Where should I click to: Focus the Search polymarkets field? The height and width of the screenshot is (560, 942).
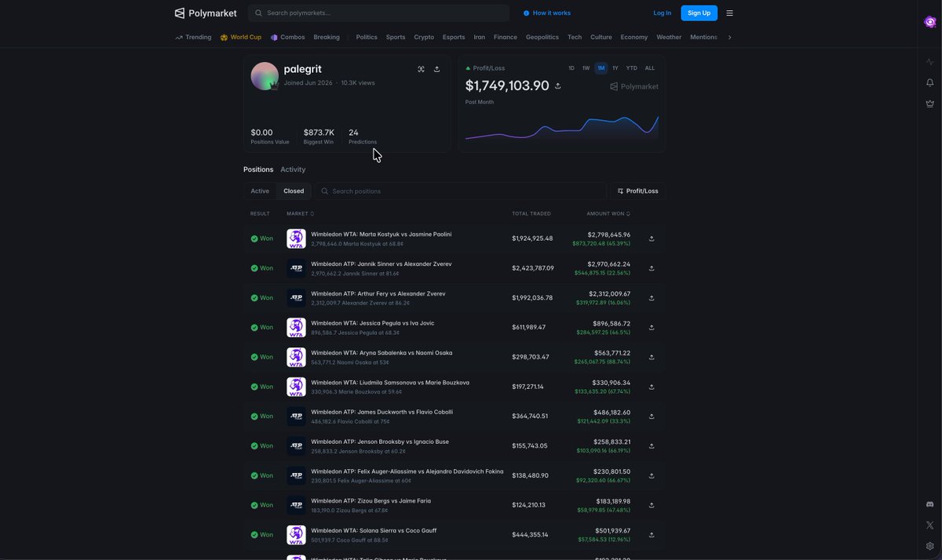click(x=378, y=13)
